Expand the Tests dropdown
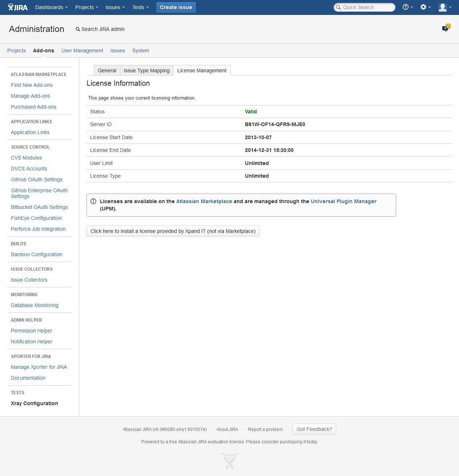459x476 pixels. tap(140, 7)
